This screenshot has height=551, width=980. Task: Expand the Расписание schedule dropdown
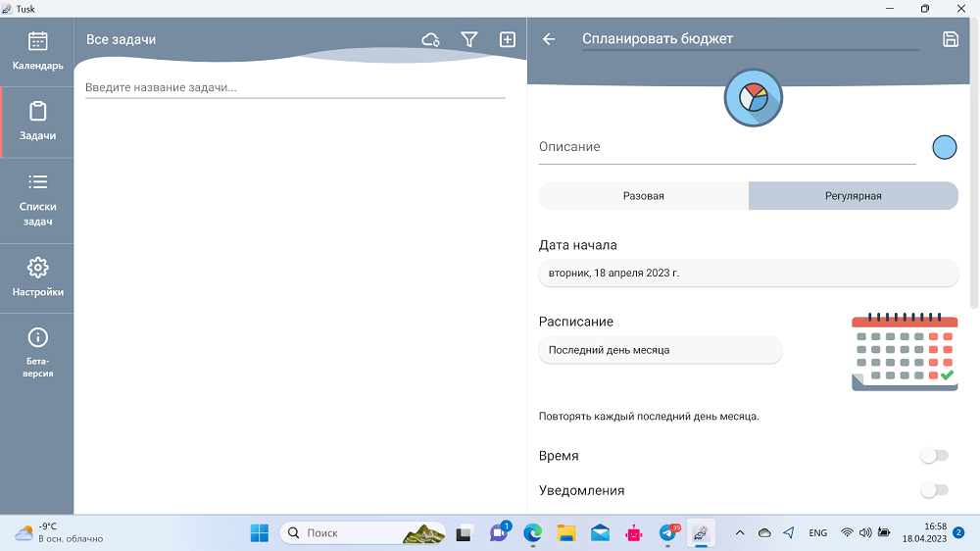(x=660, y=350)
